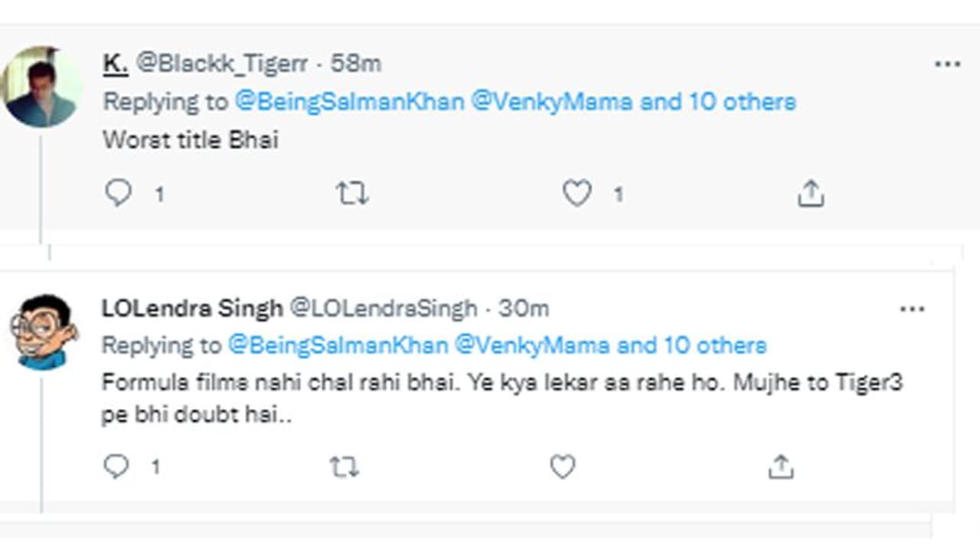Reply to the Blackk_Tigerr tweet
This screenshot has width=980, height=553.
coord(119,194)
